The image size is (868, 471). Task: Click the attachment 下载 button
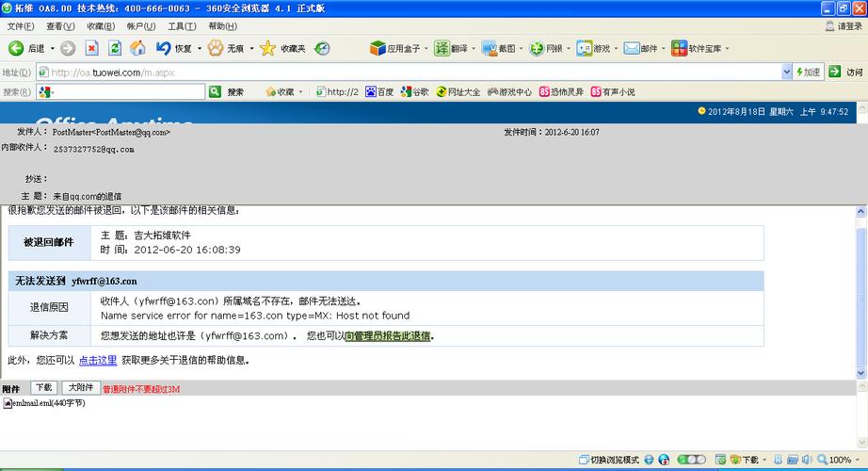[x=43, y=388]
